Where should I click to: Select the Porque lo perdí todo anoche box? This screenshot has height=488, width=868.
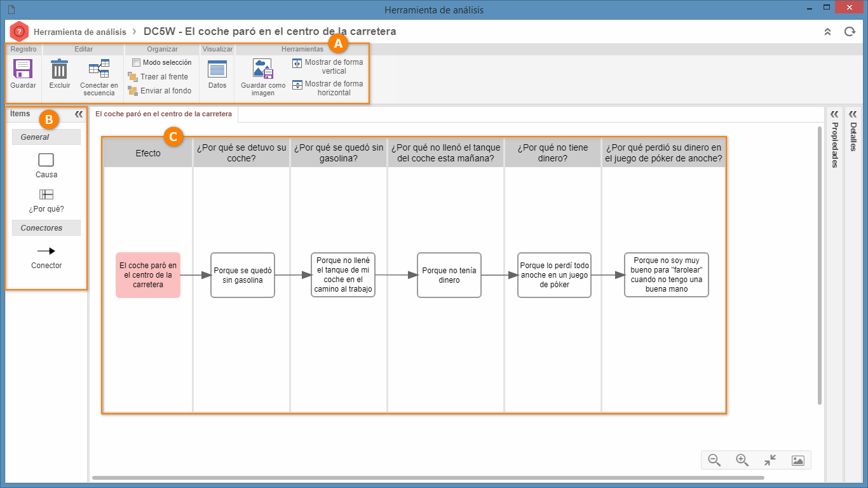pyautogui.click(x=555, y=275)
